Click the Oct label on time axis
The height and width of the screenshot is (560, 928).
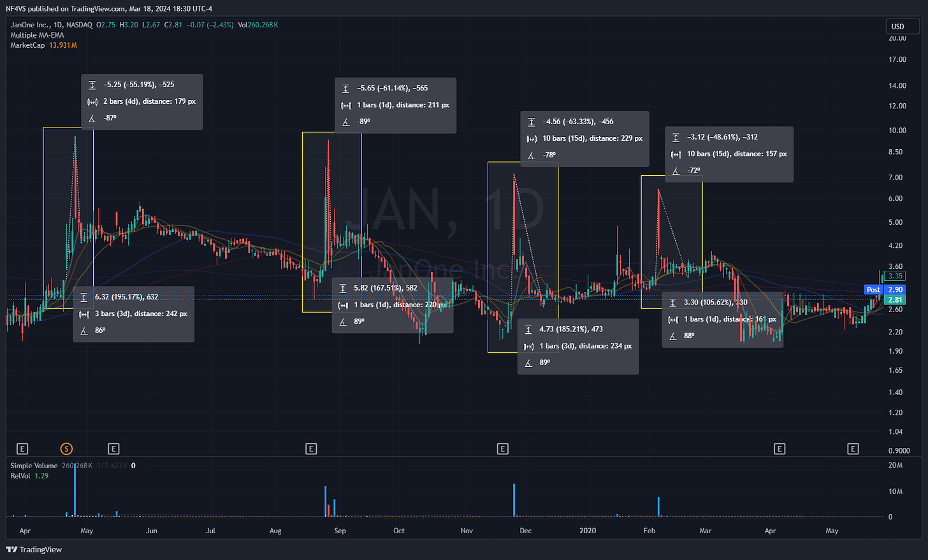click(x=399, y=531)
